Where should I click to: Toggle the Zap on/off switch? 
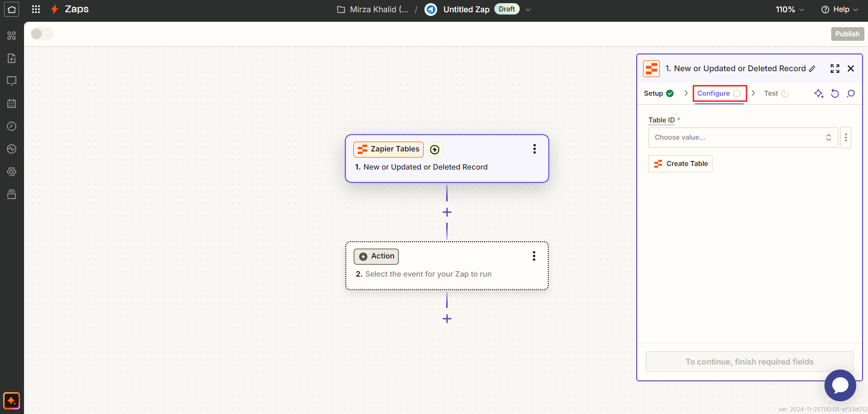coord(42,34)
